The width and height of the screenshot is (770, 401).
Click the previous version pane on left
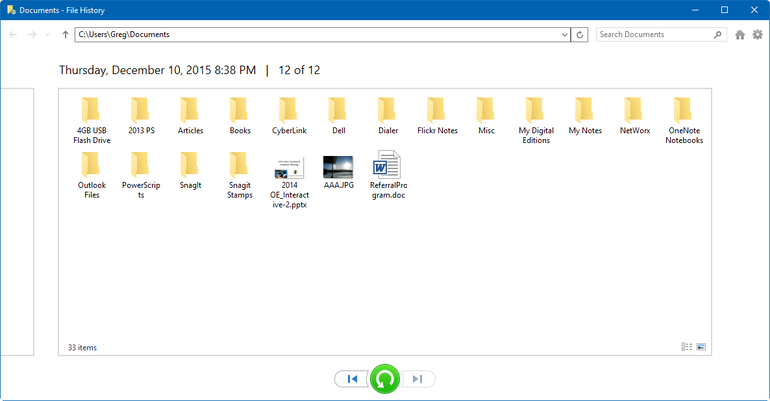coord(17,222)
